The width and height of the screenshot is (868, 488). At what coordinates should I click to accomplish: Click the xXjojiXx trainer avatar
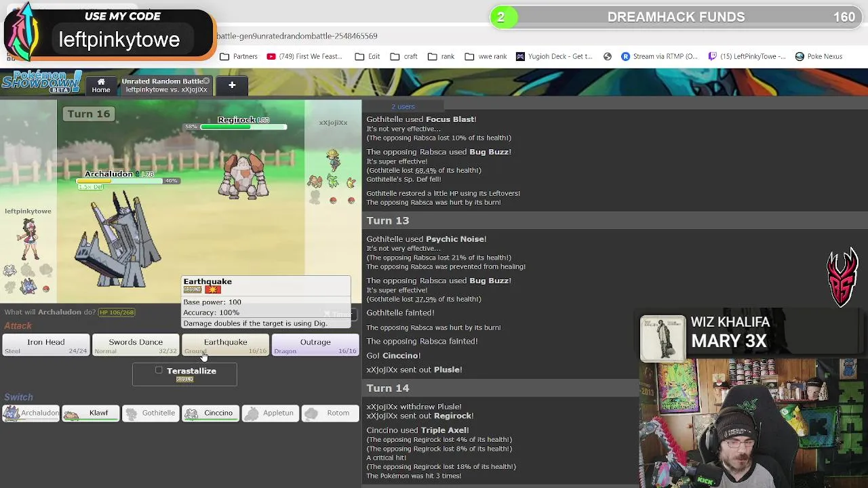(x=333, y=160)
